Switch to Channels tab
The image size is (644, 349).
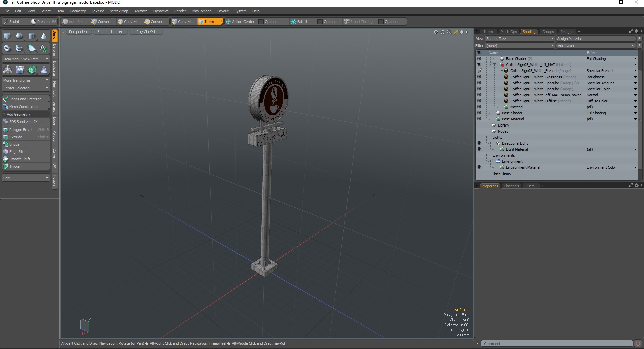(511, 186)
